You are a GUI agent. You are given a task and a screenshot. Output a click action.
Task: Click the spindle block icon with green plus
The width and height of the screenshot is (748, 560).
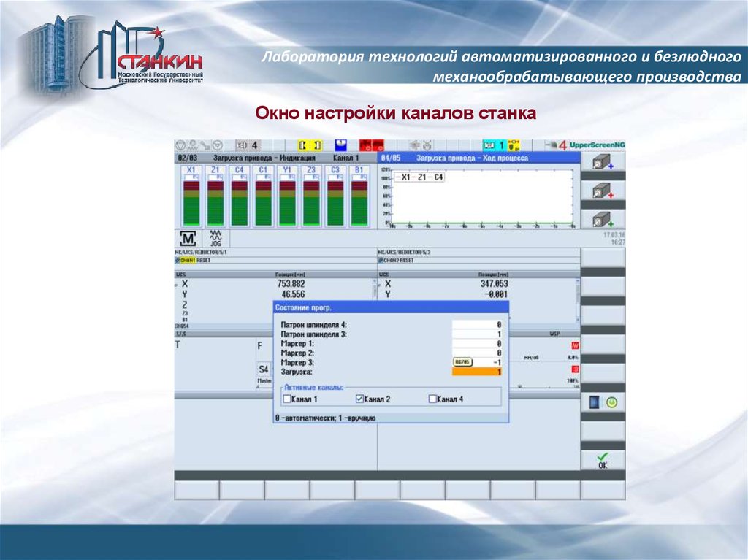pos(603,220)
